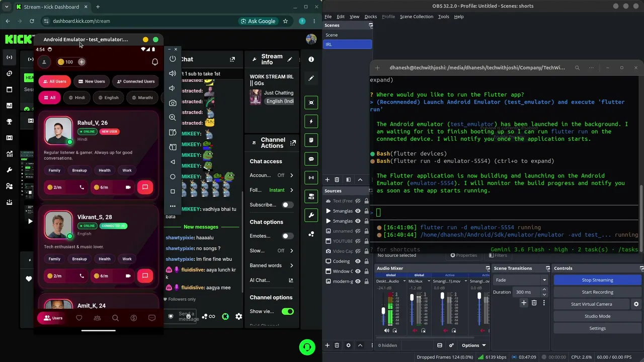Image resolution: width=644 pixels, height=362 pixels.
Task: Open the OBS Edit menu
Action: pos(341,17)
